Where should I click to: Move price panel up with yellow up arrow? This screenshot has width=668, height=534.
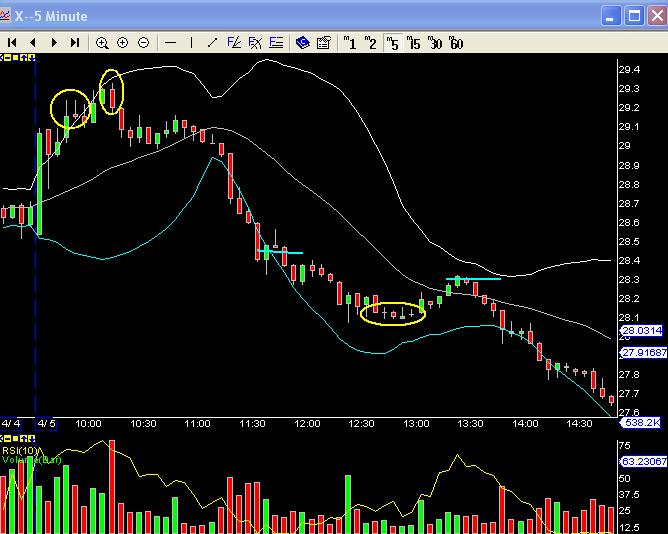23,58
